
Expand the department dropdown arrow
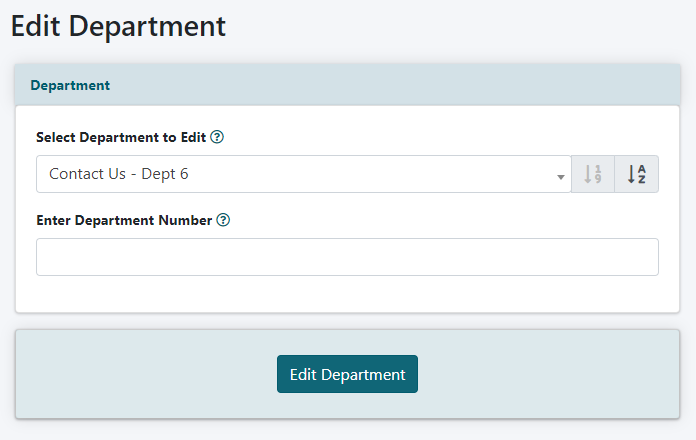[560, 175]
